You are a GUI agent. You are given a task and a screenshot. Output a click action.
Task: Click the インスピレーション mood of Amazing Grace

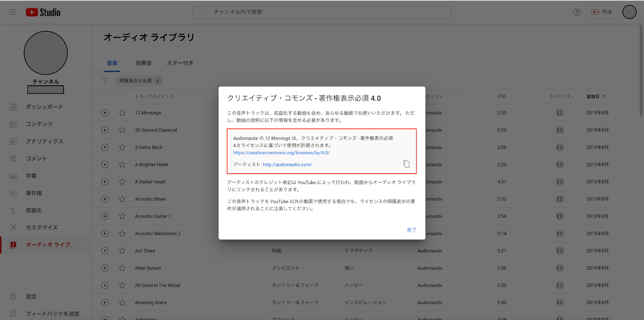coord(365,303)
